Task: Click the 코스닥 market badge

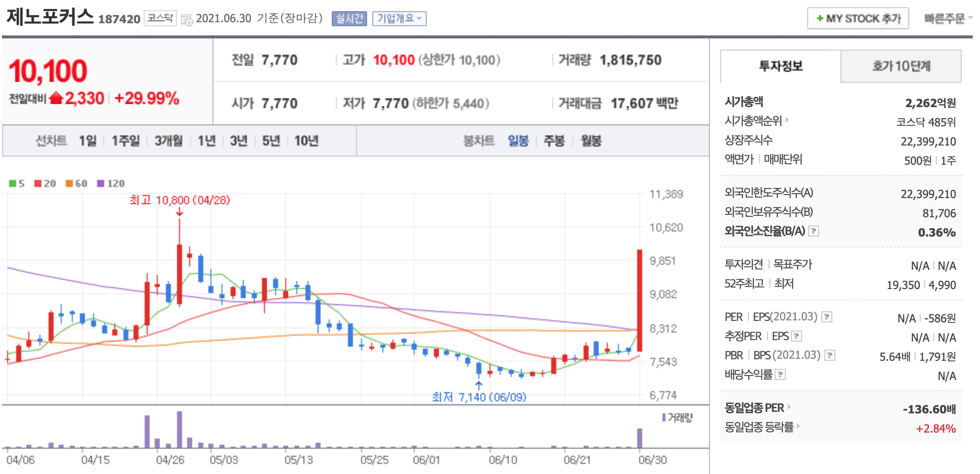Action: click(160, 18)
